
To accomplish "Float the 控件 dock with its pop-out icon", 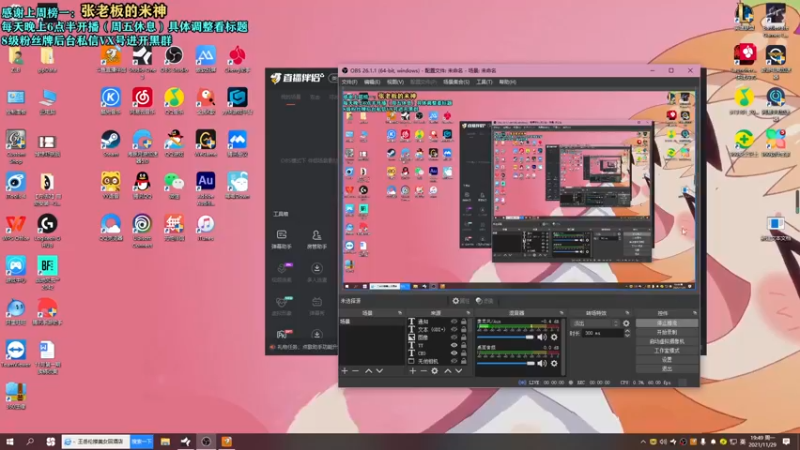I will [x=694, y=313].
